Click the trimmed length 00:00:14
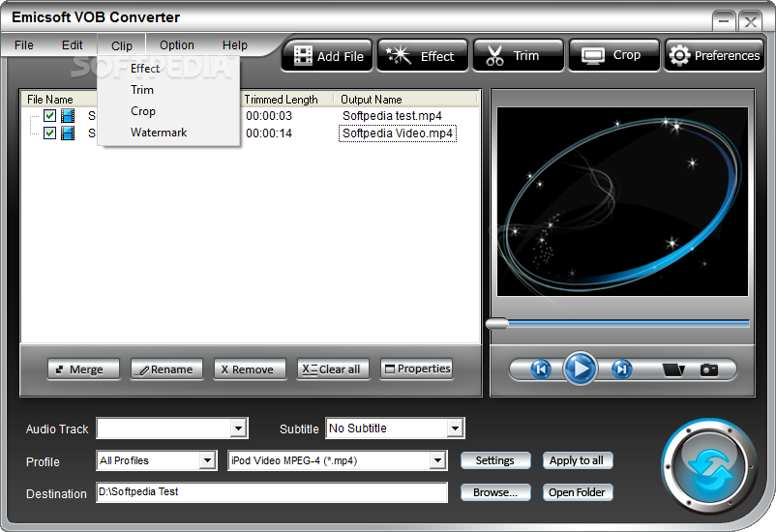Screen dimensions: 776x532 click(x=269, y=133)
